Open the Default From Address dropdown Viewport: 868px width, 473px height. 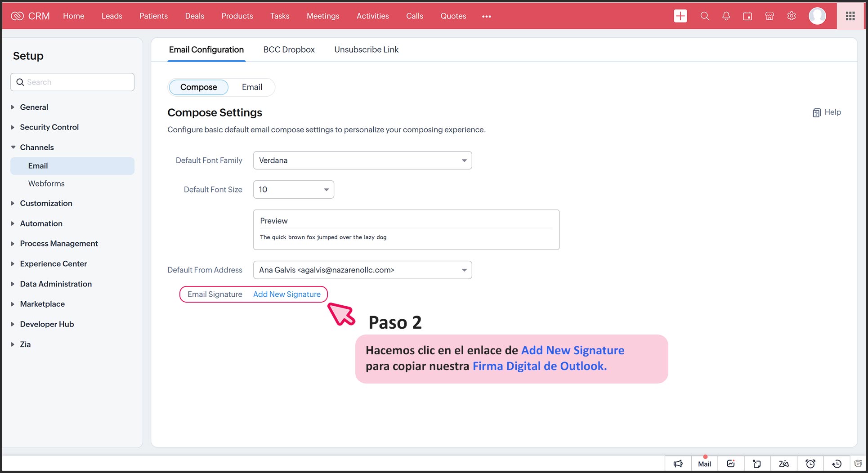click(362, 270)
